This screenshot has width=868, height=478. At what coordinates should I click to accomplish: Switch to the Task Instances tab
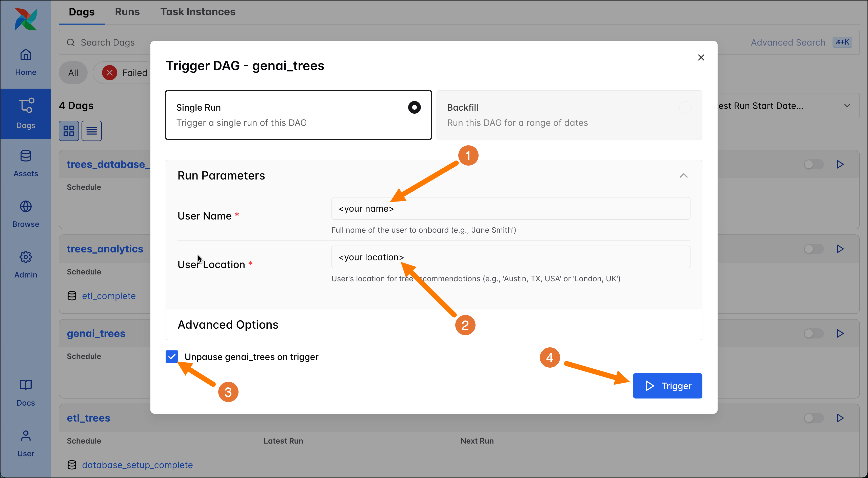[198, 12]
